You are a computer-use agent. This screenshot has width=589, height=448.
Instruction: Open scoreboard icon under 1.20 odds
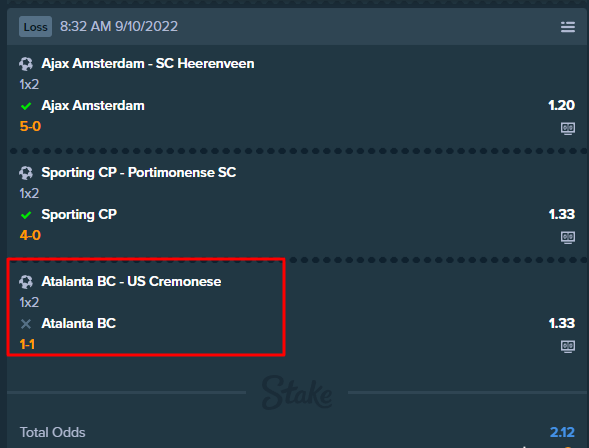(568, 128)
